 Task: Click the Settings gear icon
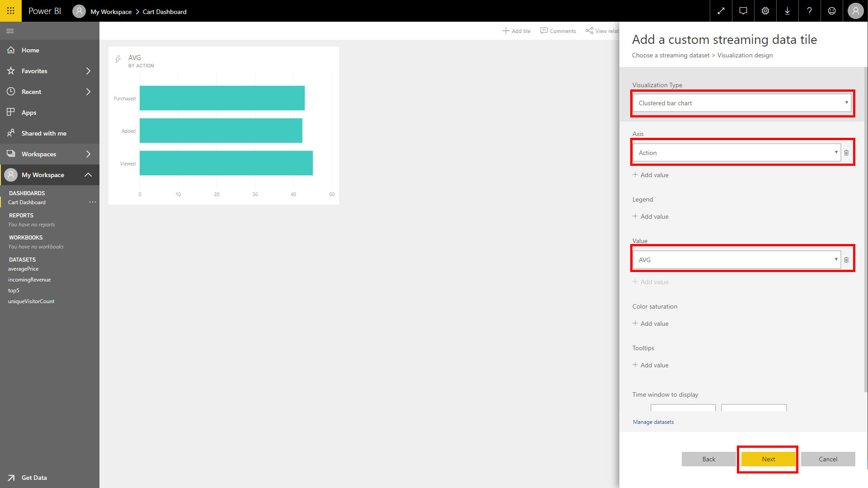coord(765,11)
